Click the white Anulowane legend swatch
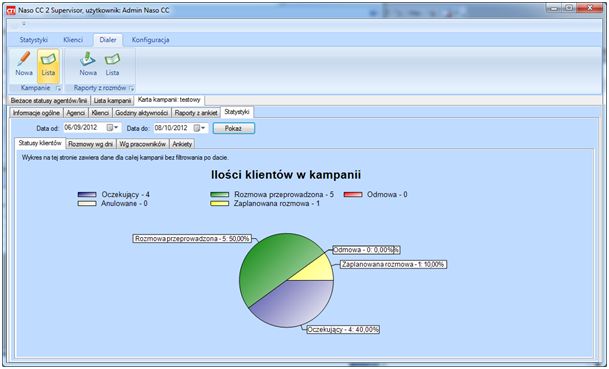The width and height of the screenshot is (609, 369). point(87,204)
